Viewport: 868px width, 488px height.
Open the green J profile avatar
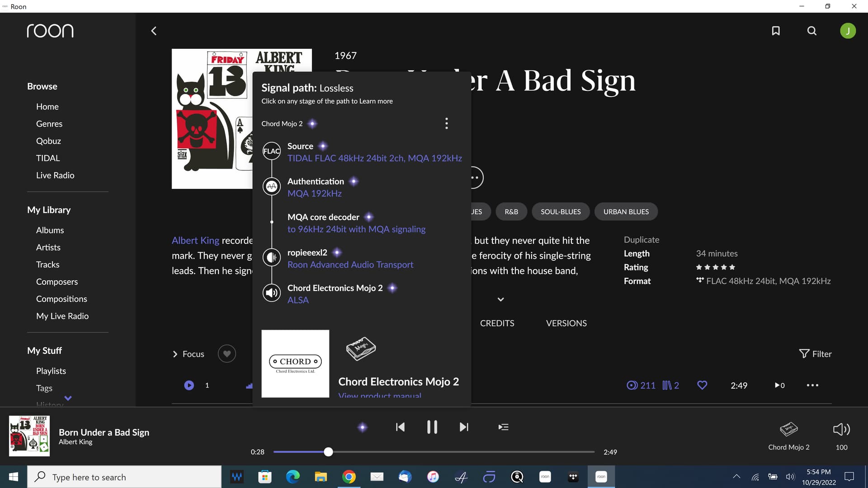(848, 31)
